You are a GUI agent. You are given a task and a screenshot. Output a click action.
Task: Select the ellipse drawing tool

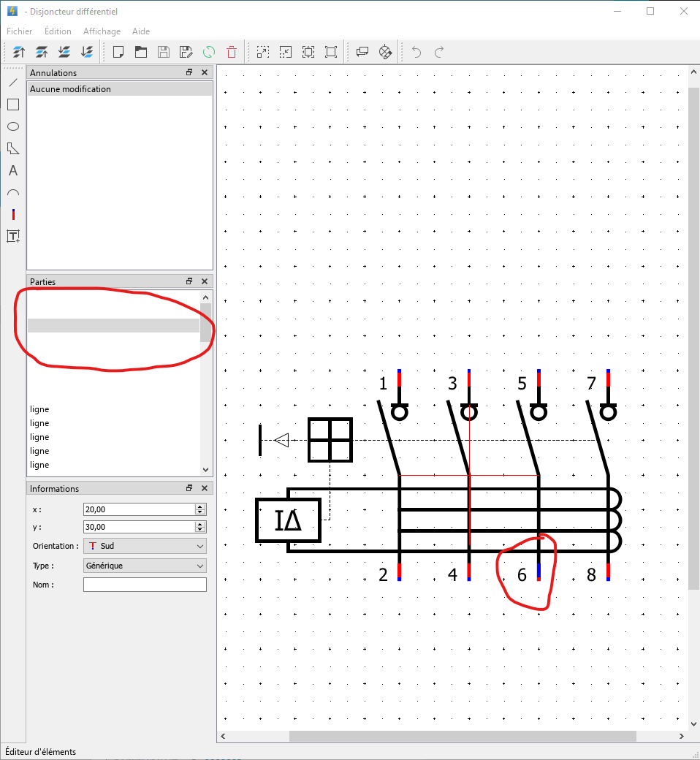(12, 126)
